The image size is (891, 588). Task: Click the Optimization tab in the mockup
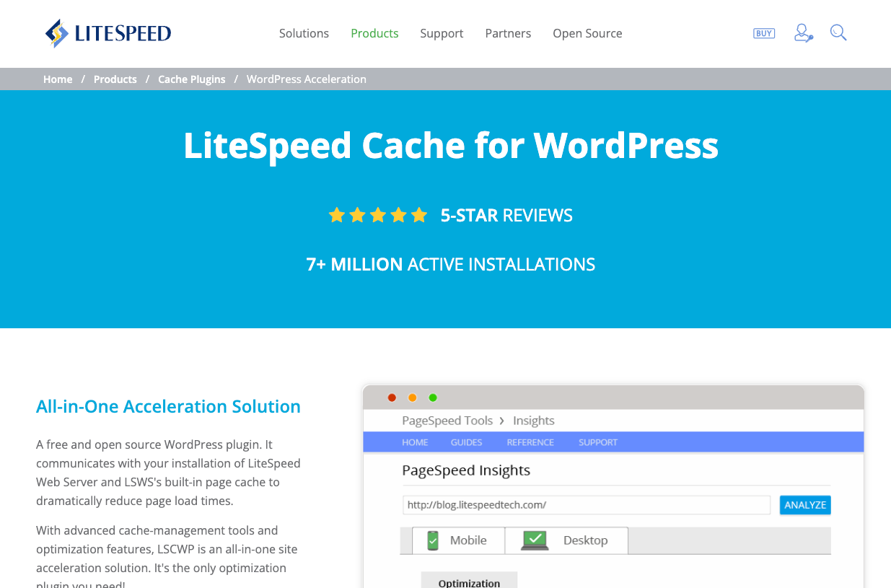469,582
